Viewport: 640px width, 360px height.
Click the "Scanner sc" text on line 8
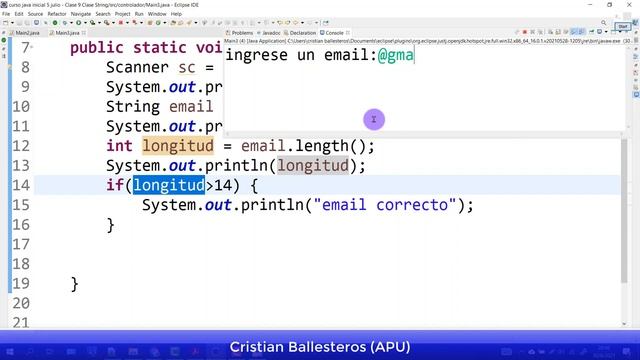pos(151,67)
